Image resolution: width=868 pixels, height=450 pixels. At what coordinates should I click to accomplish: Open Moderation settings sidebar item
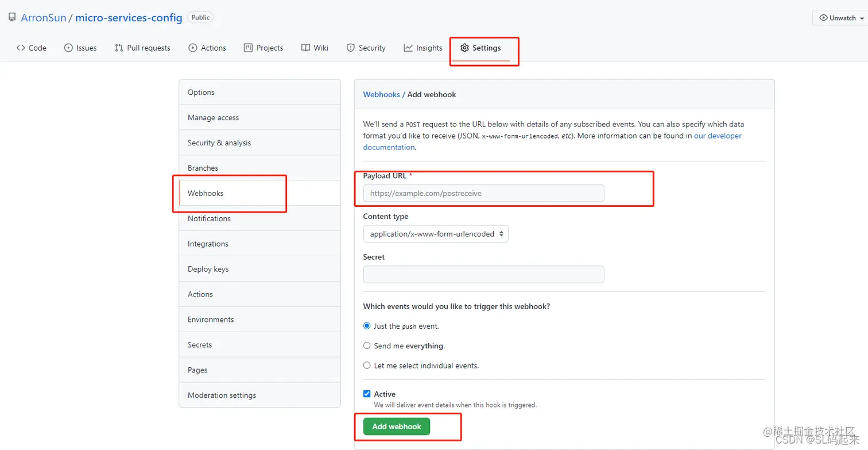point(259,395)
